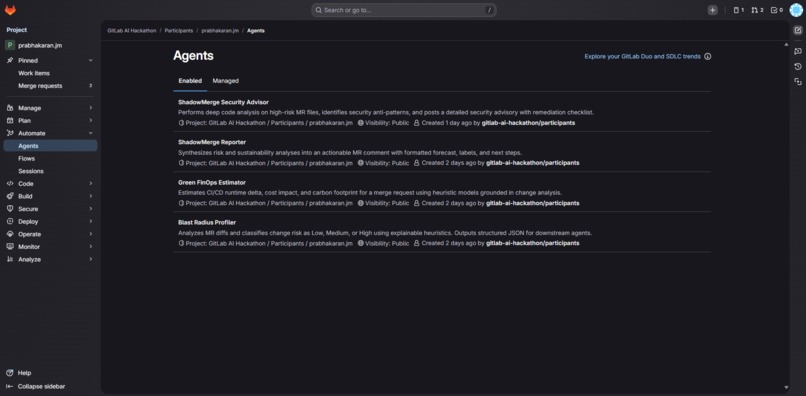Viewport: 806px width, 396px height.
Task: Open ShadowMerge Security Advisor agent
Action: 223,102
